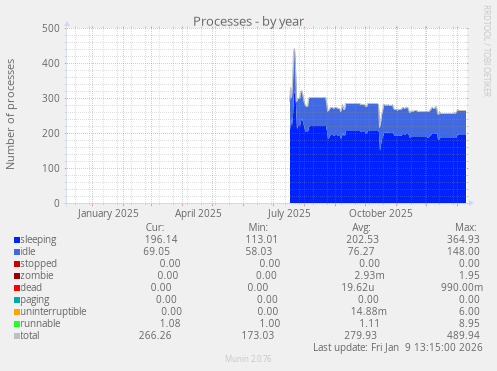The width and height of the screenshot is (497, 371).
Task: Click the 'Max:' column header
Action: click(466, 227)
